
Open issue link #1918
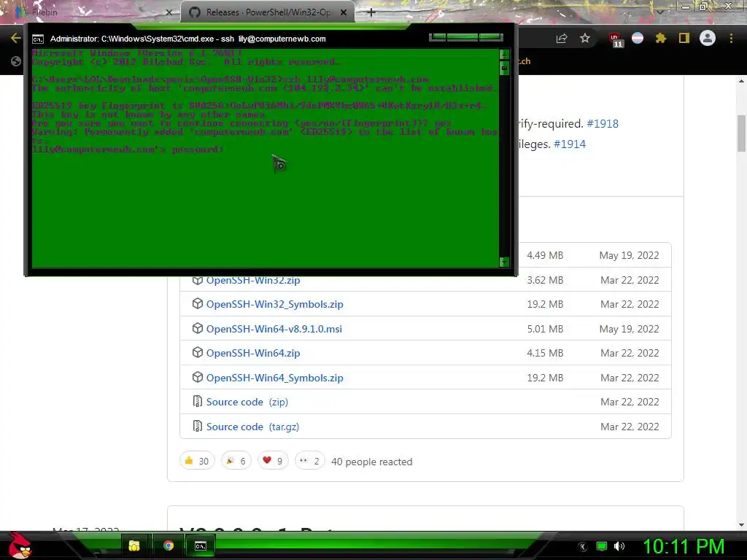pos(603,124)
